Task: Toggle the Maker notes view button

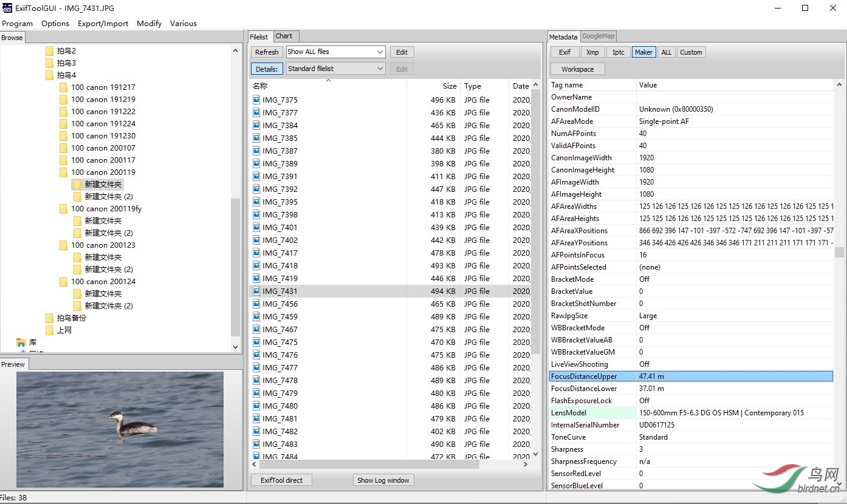Action: click(643, 52)
